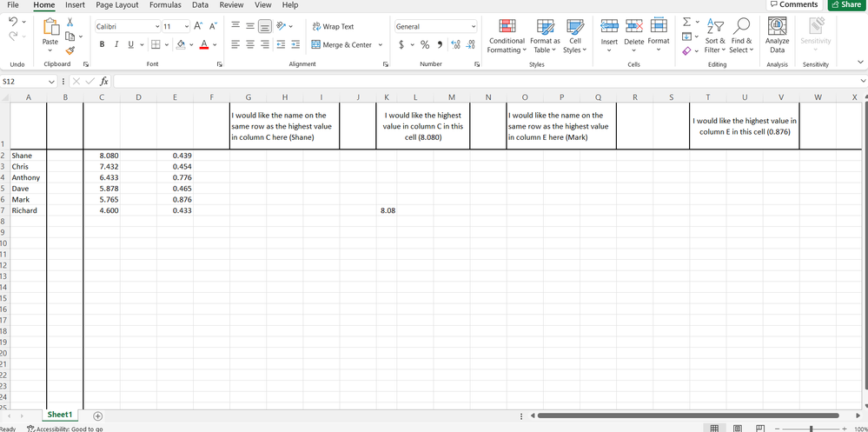Switch to the Data tab
Viewport: 868px width, 432px height.
pos(200,5)
